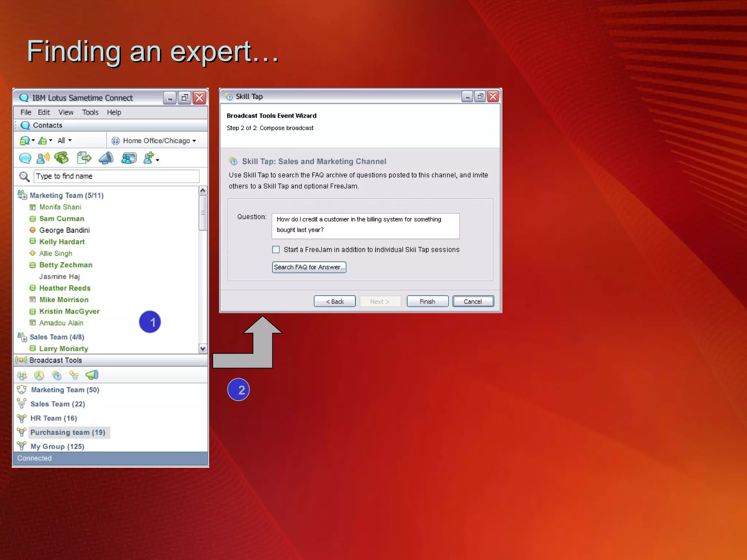Select contact Heather Reeds

pyautogui.click(x=65, y=288)
